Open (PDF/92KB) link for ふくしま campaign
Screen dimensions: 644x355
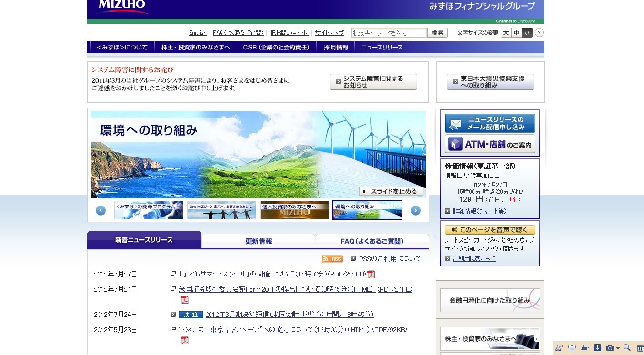[x=390, y=330]
